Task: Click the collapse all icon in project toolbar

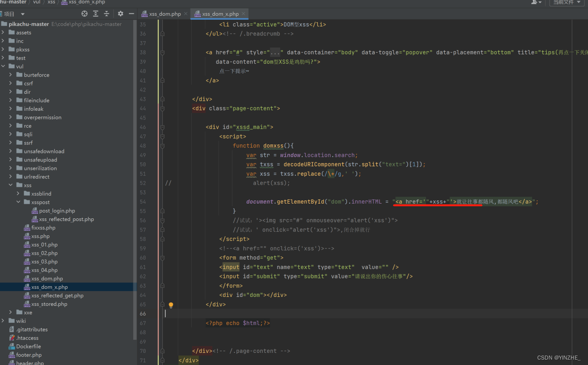Action: [107, 14]
